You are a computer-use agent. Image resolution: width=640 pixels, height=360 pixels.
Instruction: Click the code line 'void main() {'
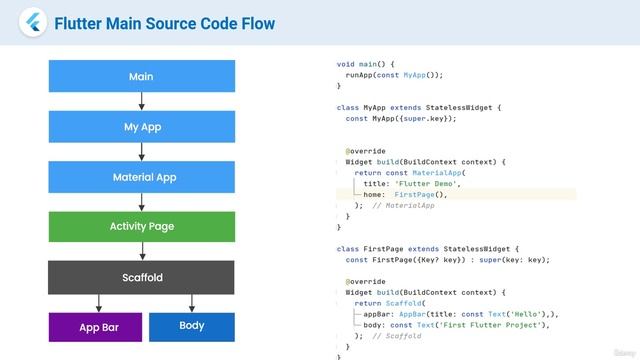click(365, 64)
